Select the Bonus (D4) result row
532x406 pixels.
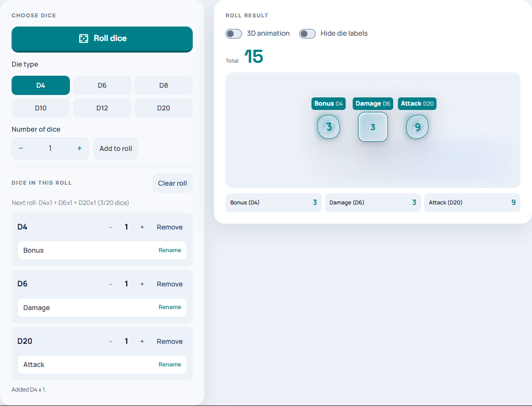click(274, 203)
